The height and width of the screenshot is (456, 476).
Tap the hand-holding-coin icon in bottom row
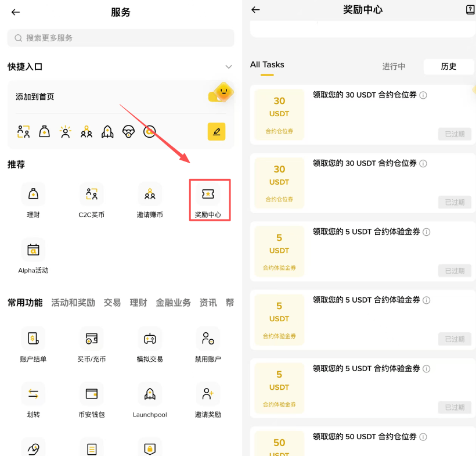click(33, 448)
